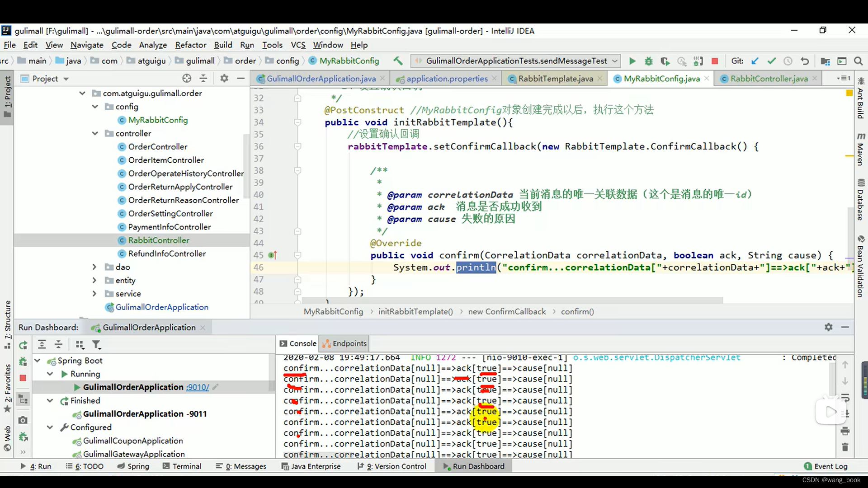Collapse com.atguigu.gulimall.order package

pos(82,93)
